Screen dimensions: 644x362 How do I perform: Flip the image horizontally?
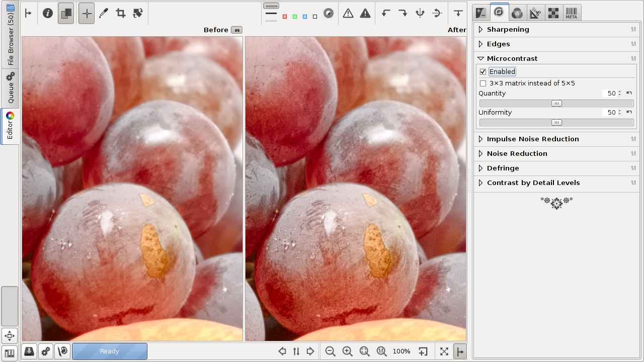tap(420, 14)
